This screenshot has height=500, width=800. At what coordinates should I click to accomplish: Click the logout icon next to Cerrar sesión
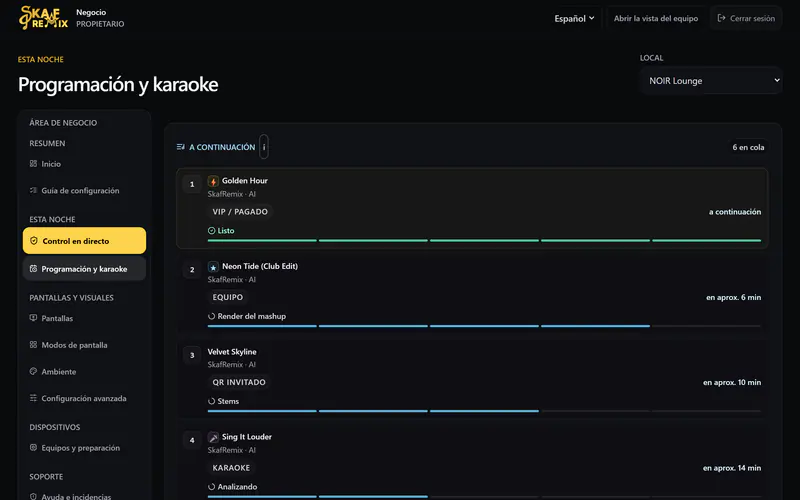click(x=721, y=18)
